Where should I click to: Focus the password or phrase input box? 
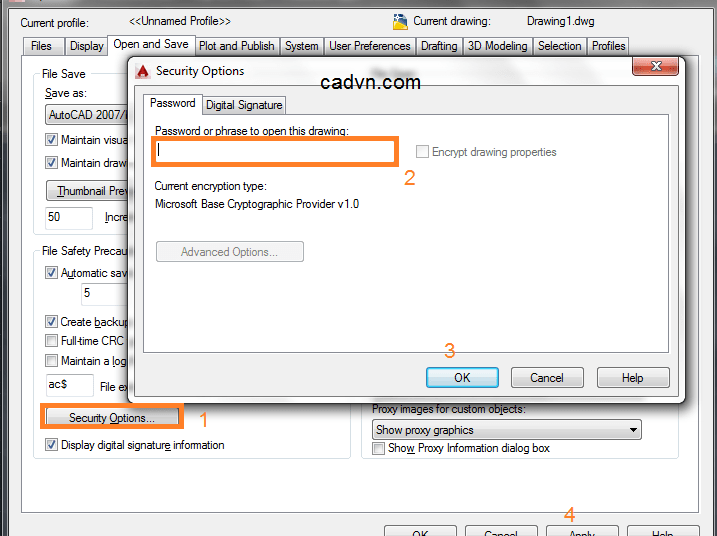pos(274,151)
